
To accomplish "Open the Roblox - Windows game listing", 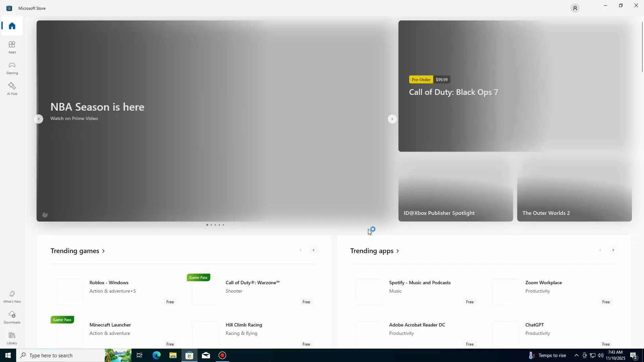I will [x=109, y=283].
